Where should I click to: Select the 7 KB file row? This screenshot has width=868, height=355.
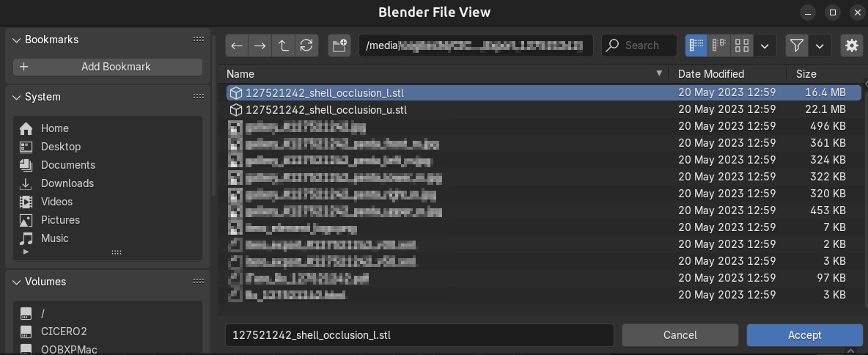coord(544,227)
